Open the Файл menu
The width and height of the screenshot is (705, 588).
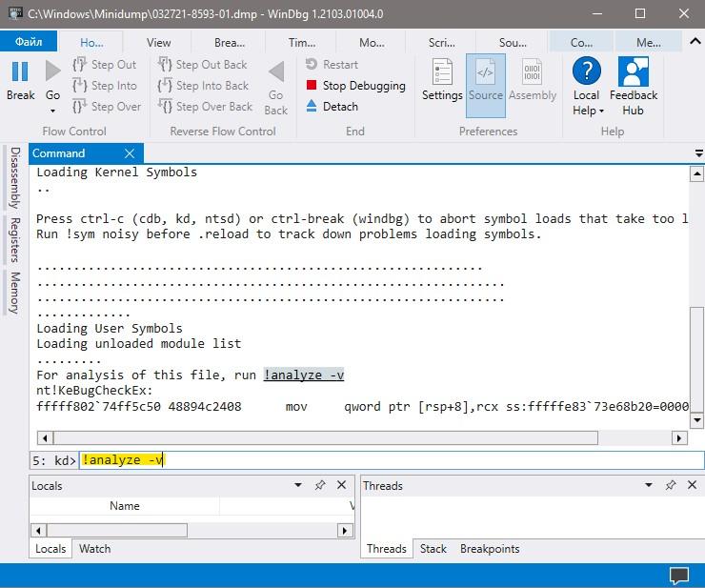[x=29, y=42]
